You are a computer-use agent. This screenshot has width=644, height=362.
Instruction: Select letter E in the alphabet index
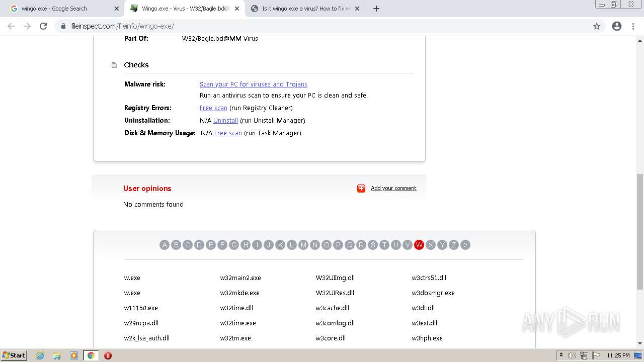coord(211,245)
